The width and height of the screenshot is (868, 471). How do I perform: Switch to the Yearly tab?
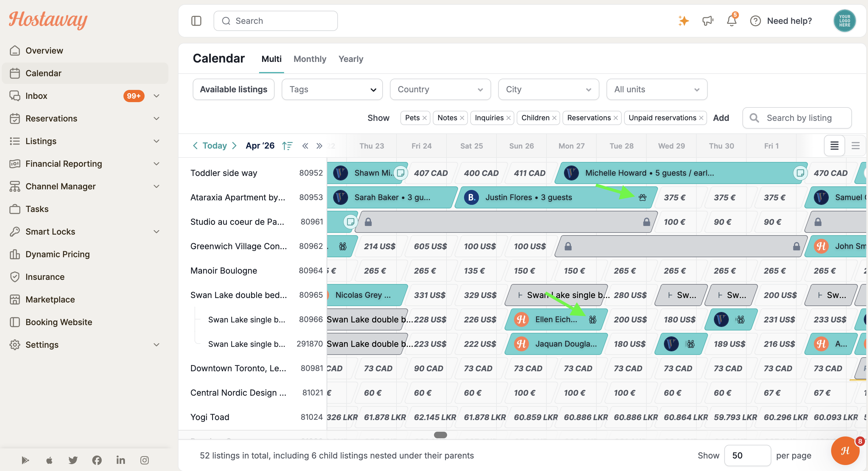click(x=350, y=59)
